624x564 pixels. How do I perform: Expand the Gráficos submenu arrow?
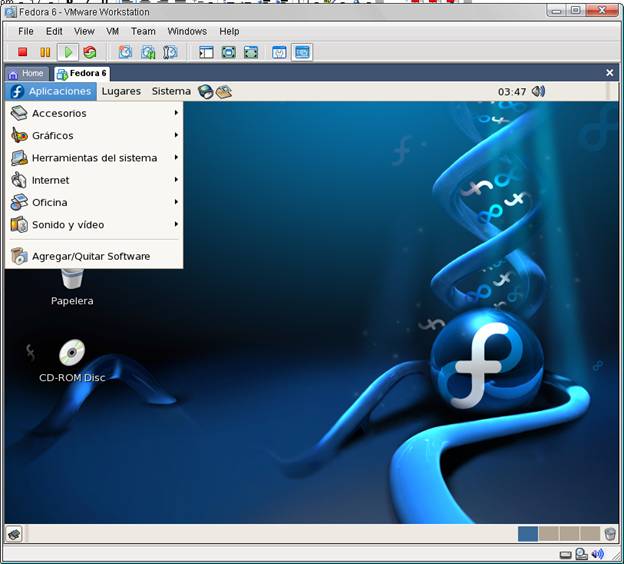click(176, 135)
